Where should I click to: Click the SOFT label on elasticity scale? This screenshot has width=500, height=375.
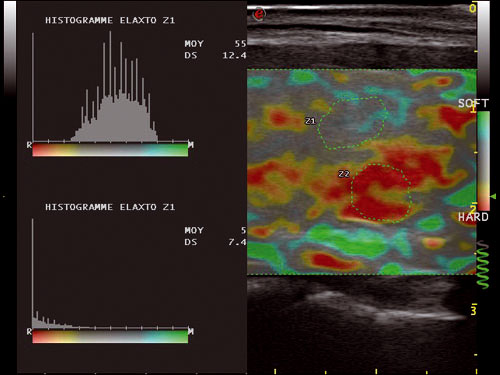click(473, 103)
